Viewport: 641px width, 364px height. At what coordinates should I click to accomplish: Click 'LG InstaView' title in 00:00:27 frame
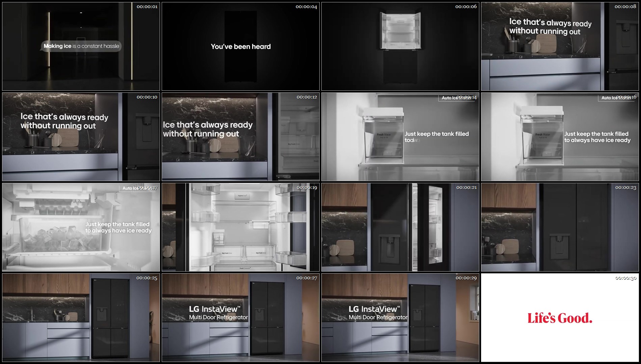[x=215, y=309]
